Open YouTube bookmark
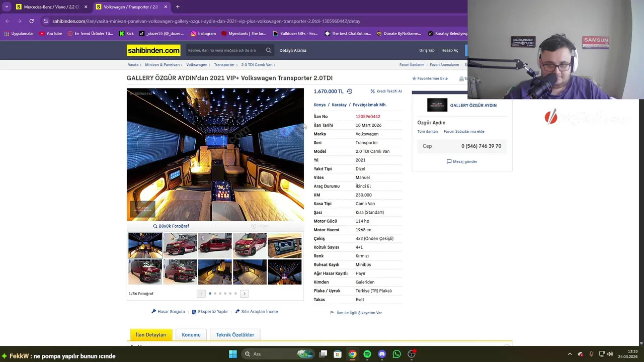This screenshot has width=644, height=362. (x=50, y=34)
